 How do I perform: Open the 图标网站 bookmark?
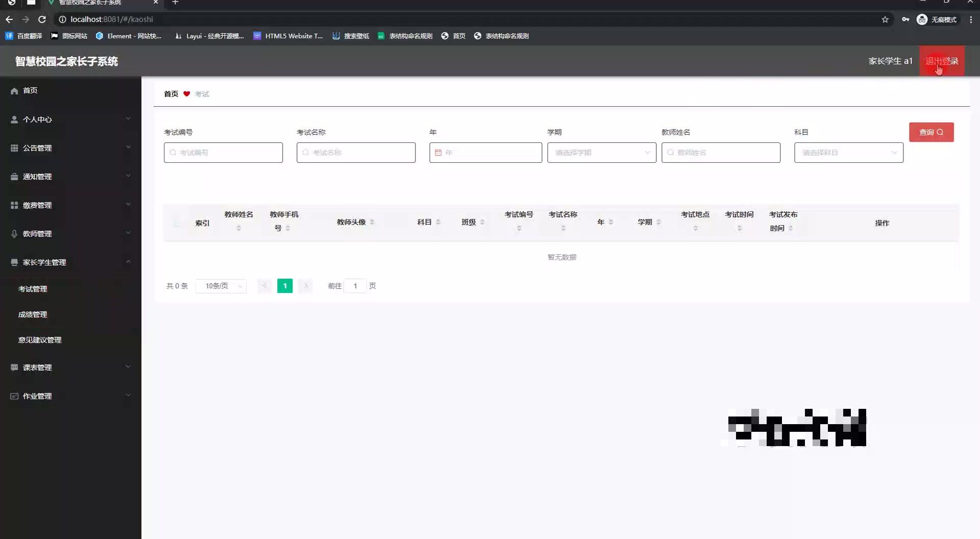69,36
